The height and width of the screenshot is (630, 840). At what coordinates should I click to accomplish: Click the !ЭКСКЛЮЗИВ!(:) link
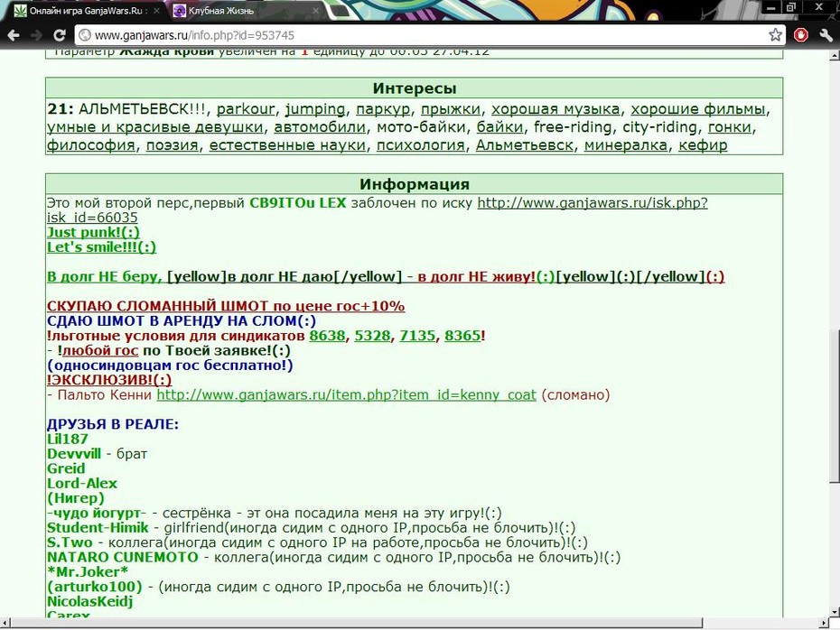click(109, 381)
